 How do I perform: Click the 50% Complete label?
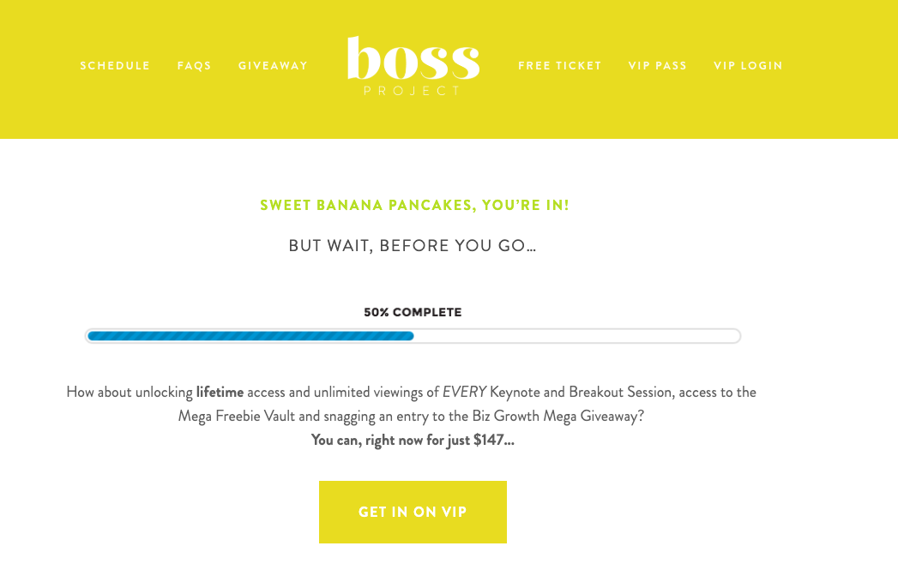[413, 312]
